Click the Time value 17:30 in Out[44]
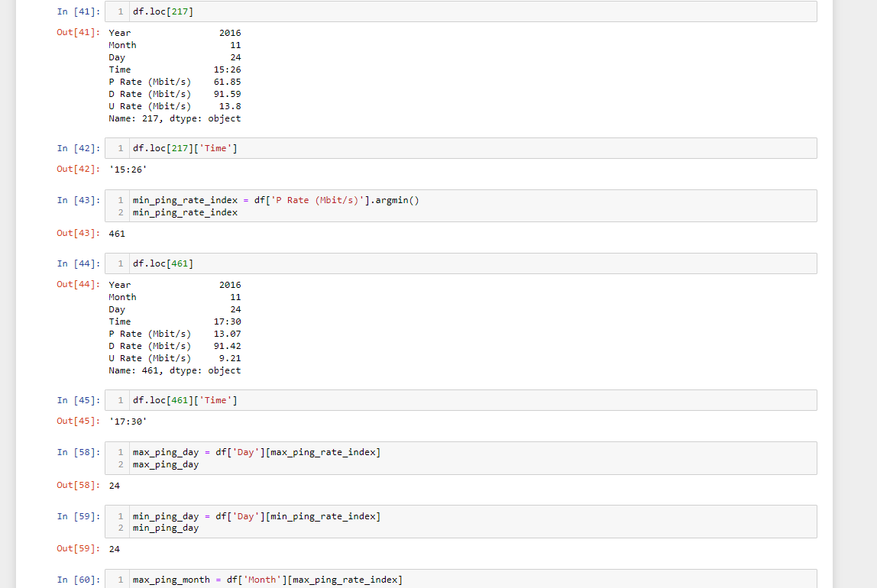The image size is (877, 588). [x=227, y=321]
